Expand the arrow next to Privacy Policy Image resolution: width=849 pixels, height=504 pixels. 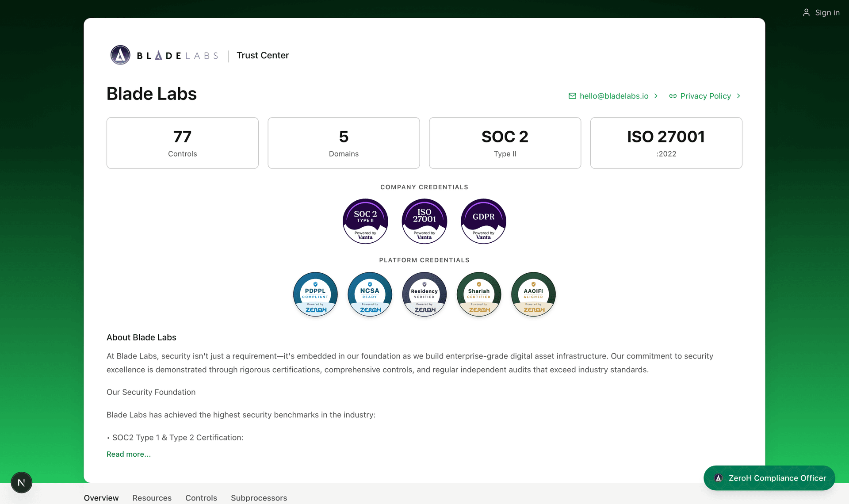(x=738, y=96)
